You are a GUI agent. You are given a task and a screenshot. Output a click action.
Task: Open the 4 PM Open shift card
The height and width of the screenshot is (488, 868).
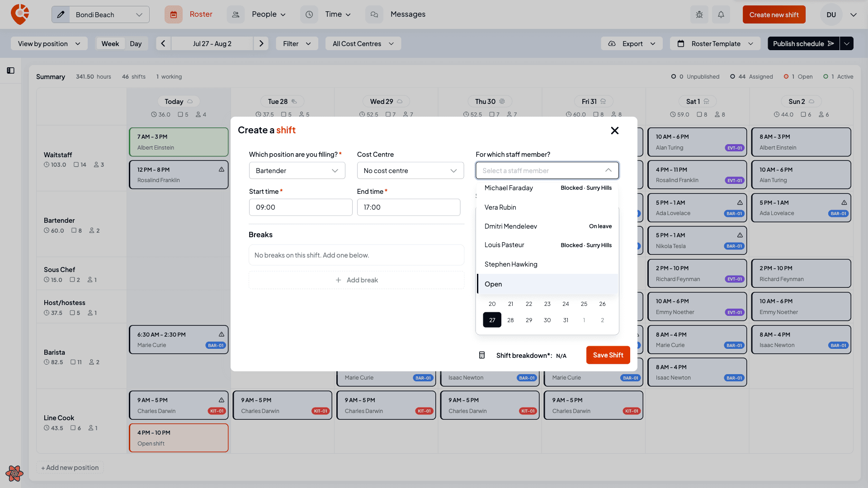pyautogui.click(x=179, y=438)
